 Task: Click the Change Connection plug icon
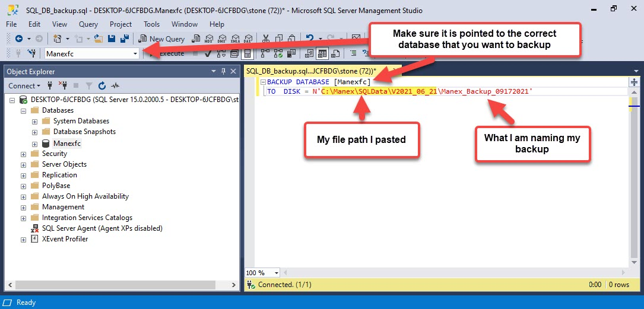[x=31, y=53]
